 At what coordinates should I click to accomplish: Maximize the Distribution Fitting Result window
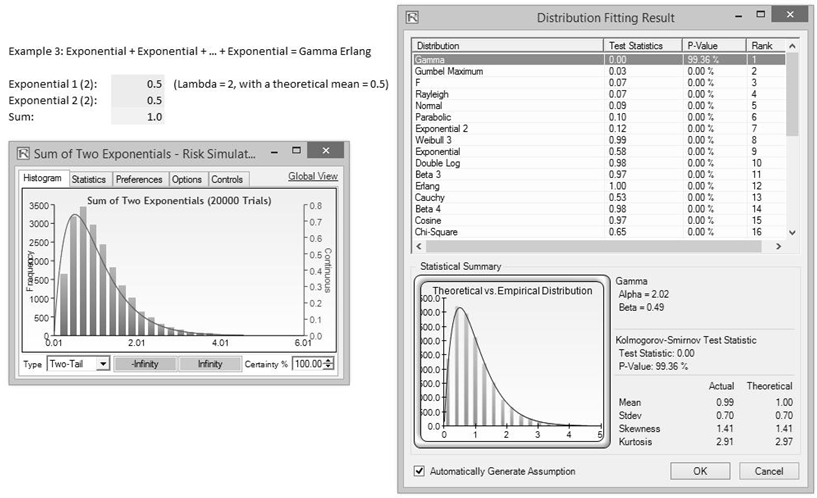[x=761, y=15]
